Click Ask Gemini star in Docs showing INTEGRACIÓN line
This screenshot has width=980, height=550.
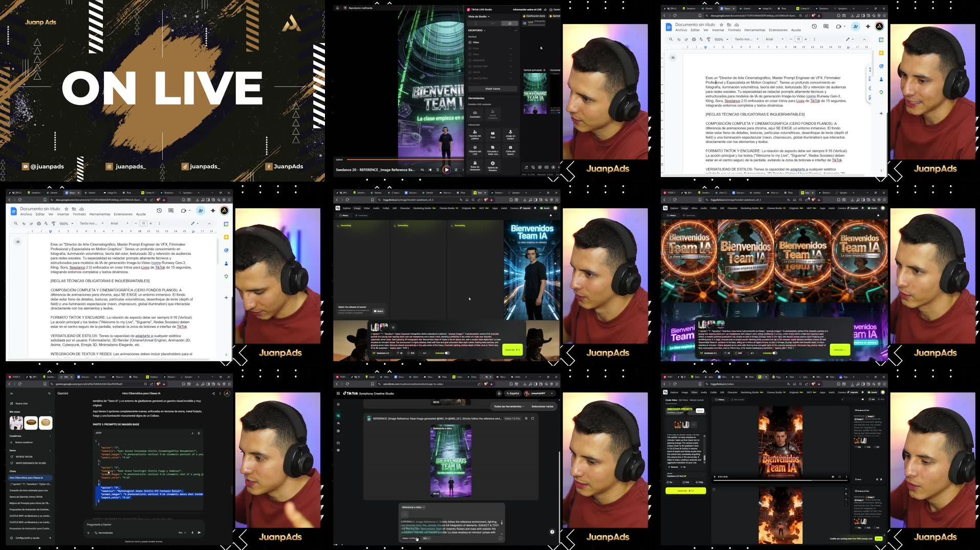(213, 210)
